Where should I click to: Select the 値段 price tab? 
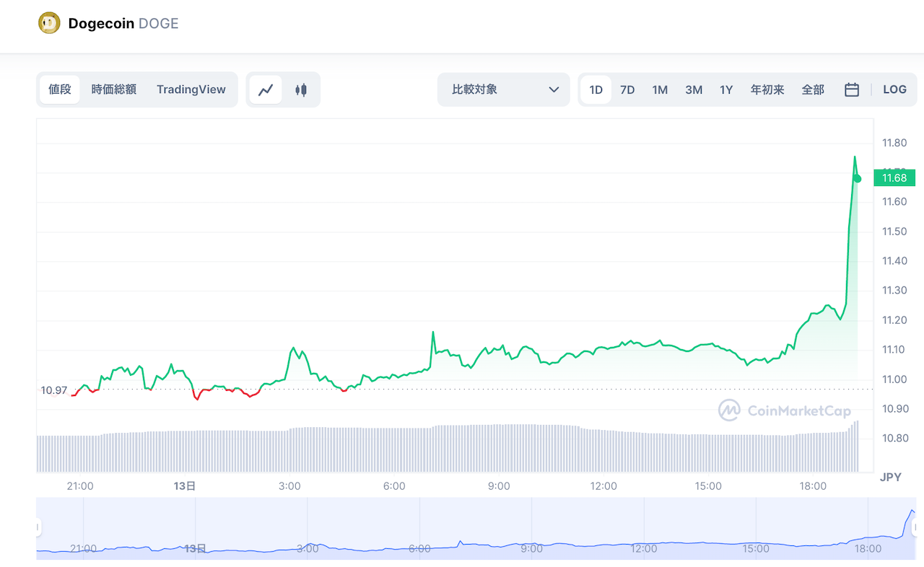pyautogui.click(x=60, y=89)
